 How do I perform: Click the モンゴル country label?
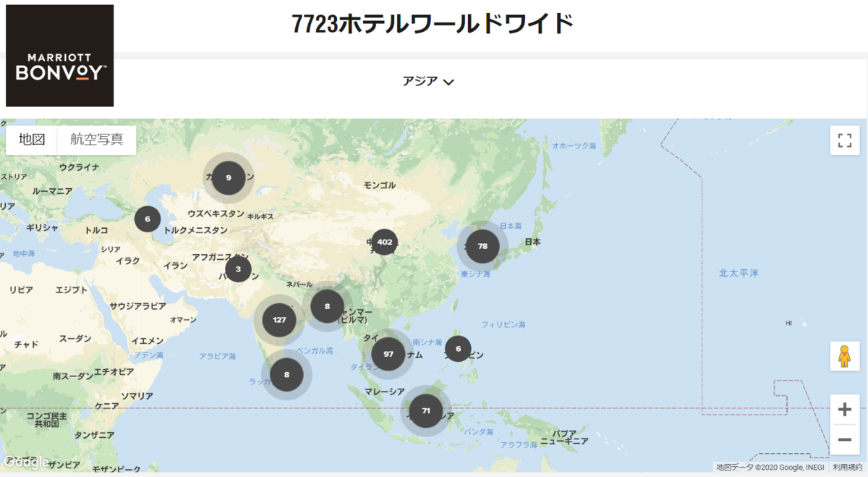click(x=380, y=185)
